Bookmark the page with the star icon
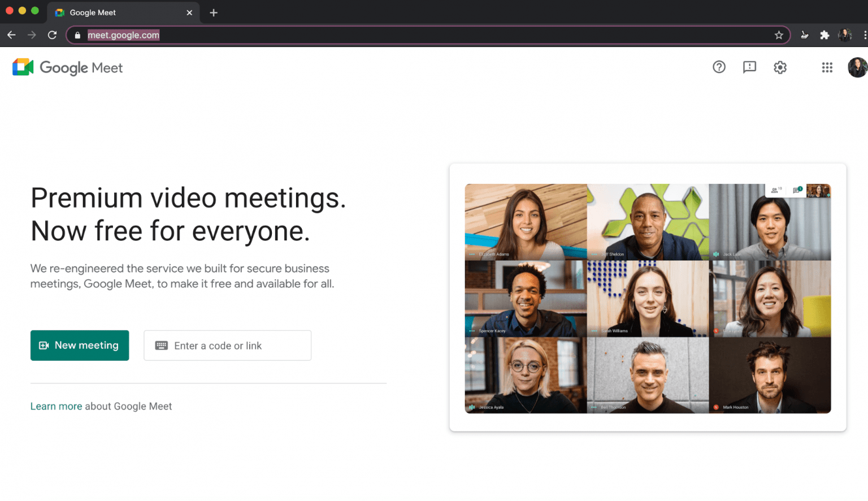Image resolution: width=868 pixels, height=501 pixels. coord(779,34)
